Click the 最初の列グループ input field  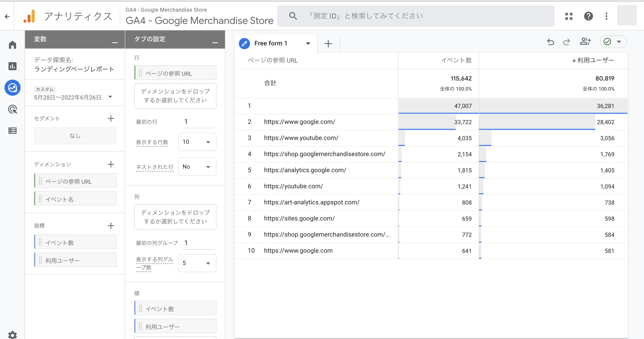coord(199,243)
